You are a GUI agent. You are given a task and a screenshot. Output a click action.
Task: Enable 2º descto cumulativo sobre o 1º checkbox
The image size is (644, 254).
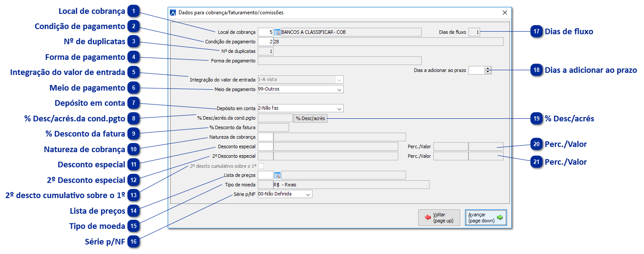(x=261, y=166)
